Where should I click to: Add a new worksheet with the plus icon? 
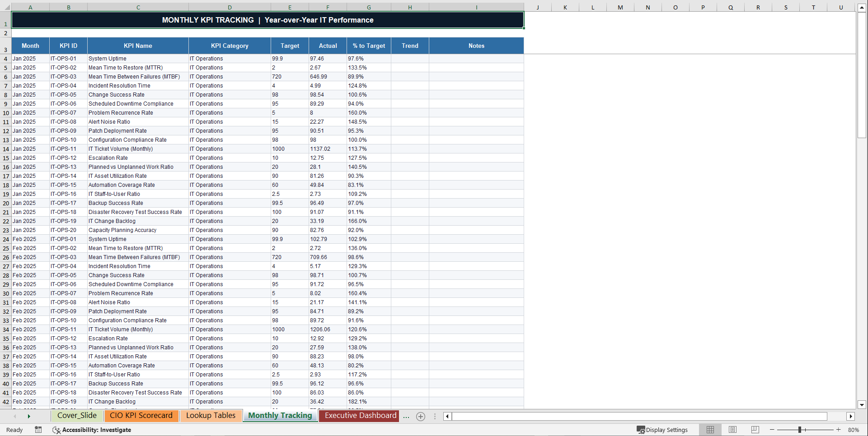tap(421, 416)
